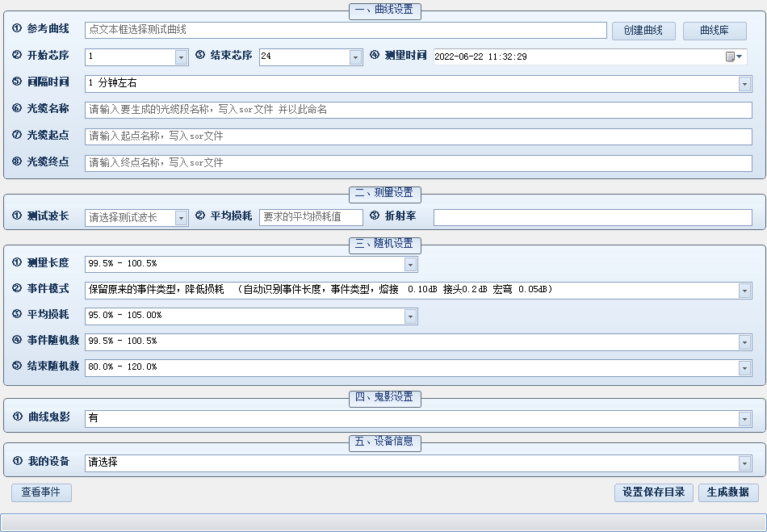Click the 参考曲线 text field
767x532 pixels.
(x=345, y=30)
